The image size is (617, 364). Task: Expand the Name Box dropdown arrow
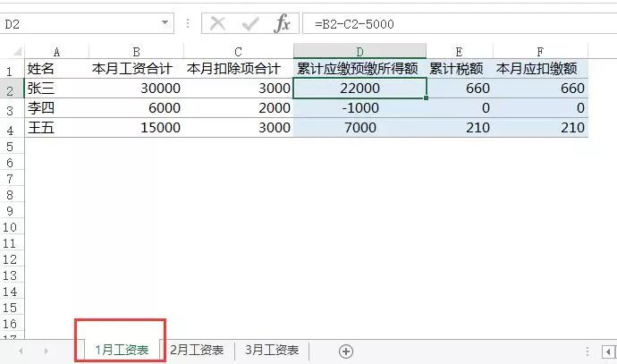click(165, 23)
